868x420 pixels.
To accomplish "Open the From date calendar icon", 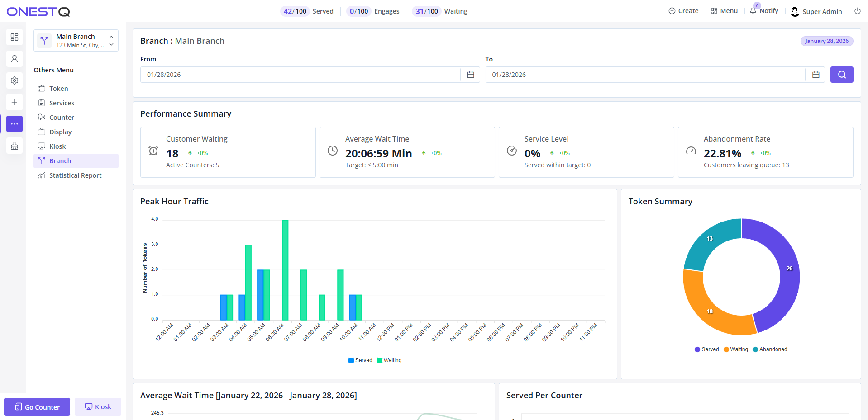I will pos(471,75).
